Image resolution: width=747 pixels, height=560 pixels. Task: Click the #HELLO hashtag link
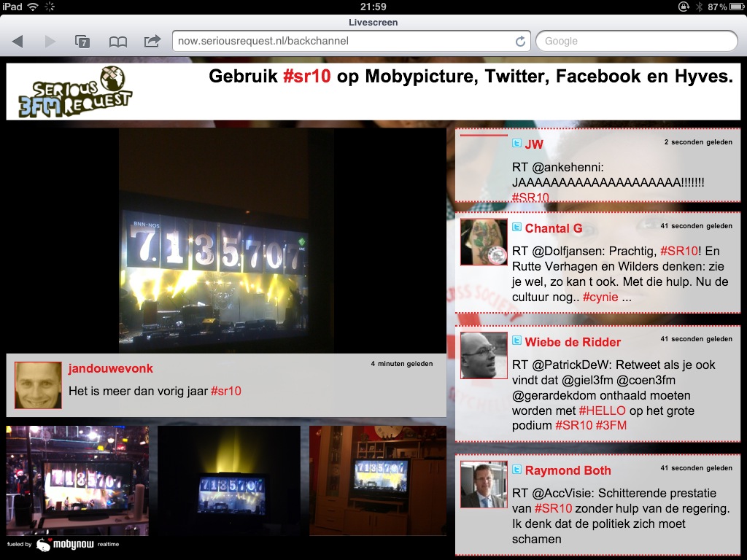[x=602, y=411]
